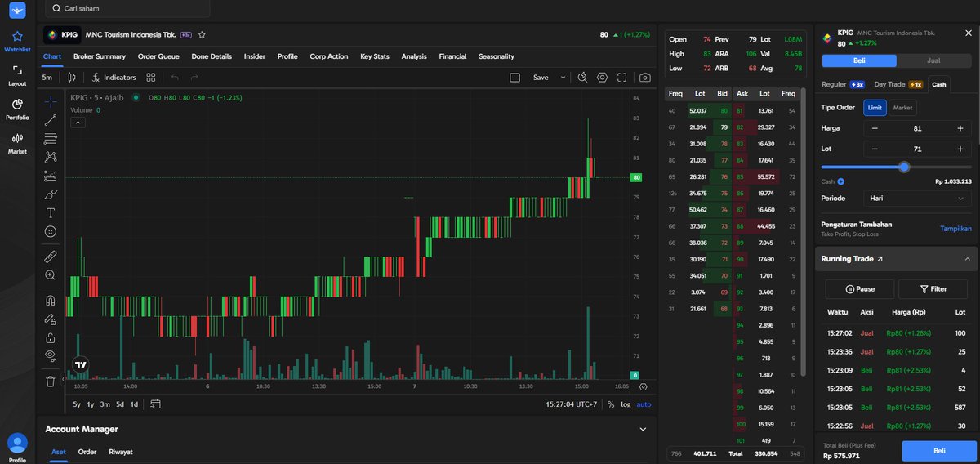980x464 pixels.
Task: Open the Profile avatar
Action: tap(17, 444)
